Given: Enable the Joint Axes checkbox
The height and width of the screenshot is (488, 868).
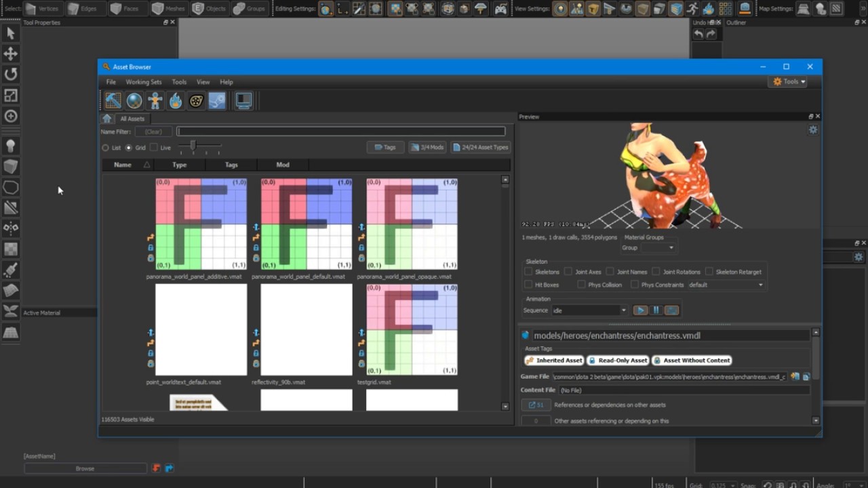Looking at the screenshot, I should (568, 272).
